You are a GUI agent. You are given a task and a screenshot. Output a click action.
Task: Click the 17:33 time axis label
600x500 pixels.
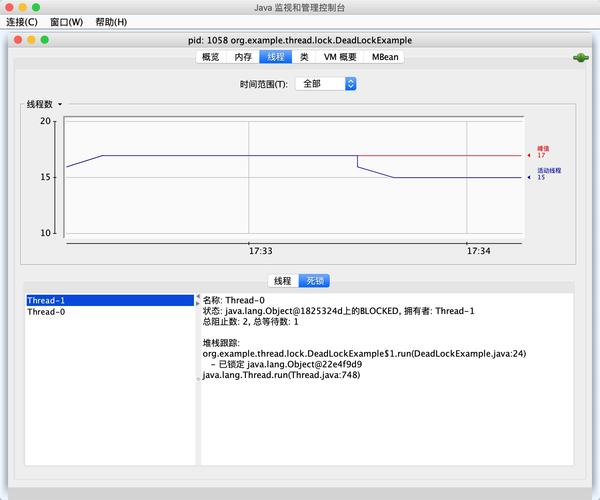[261, 251]
